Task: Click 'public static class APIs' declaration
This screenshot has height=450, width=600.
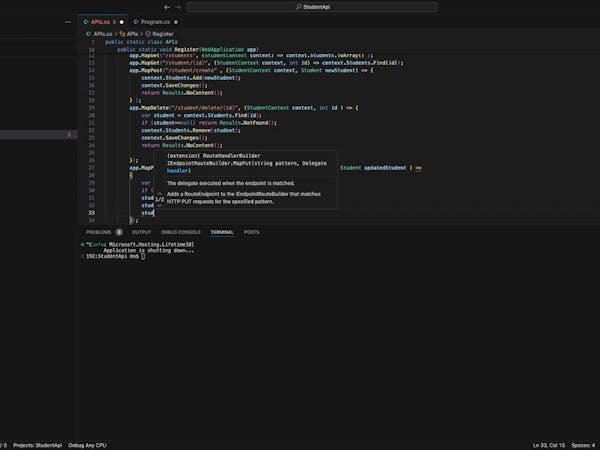Action: [x=141, y=42]
